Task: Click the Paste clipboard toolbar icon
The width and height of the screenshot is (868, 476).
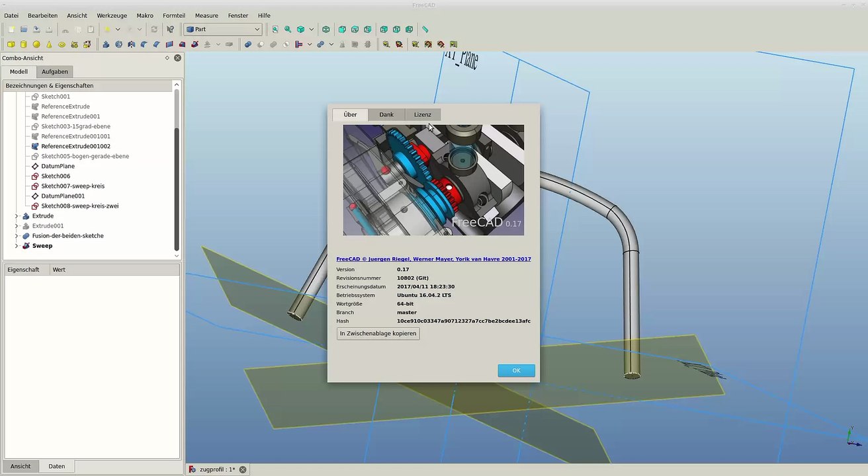Action: (91, 29)
